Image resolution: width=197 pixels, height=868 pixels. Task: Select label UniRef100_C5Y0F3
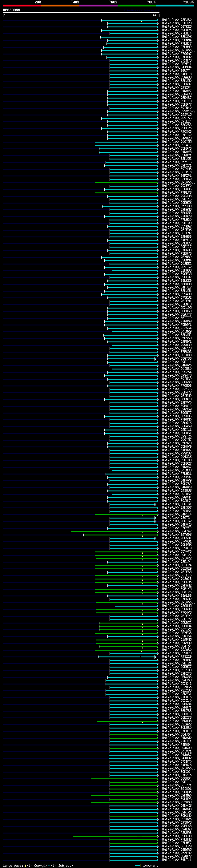pyautogui.click(x=176, y=552)
